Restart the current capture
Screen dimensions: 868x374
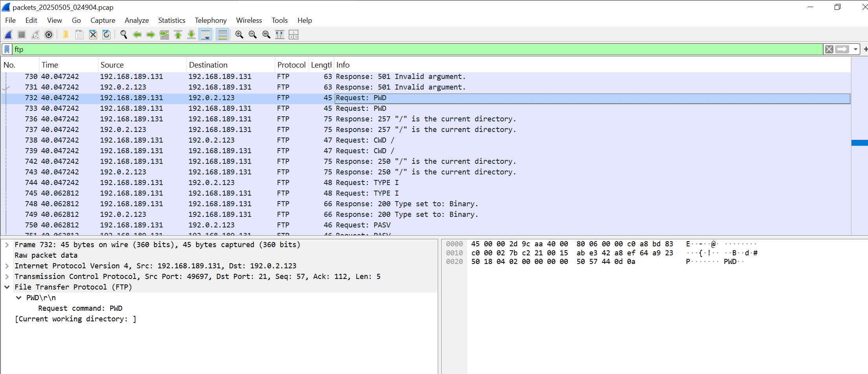point(35,35)
